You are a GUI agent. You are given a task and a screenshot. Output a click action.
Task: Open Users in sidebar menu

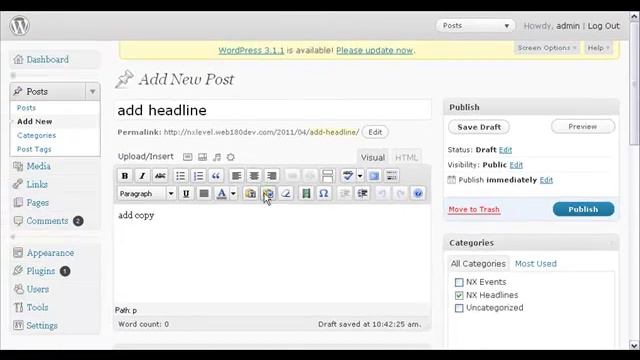(38, 289)
